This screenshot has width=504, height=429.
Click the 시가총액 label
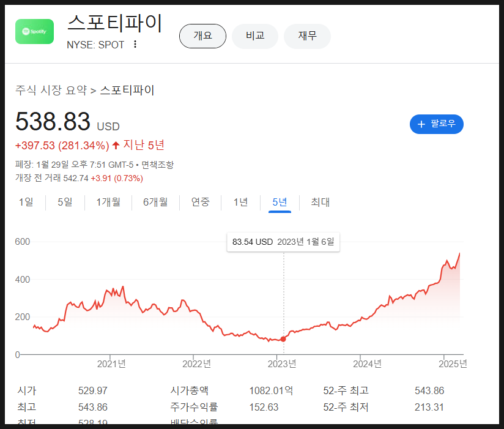pyautogui.click(x=190, y=390)
